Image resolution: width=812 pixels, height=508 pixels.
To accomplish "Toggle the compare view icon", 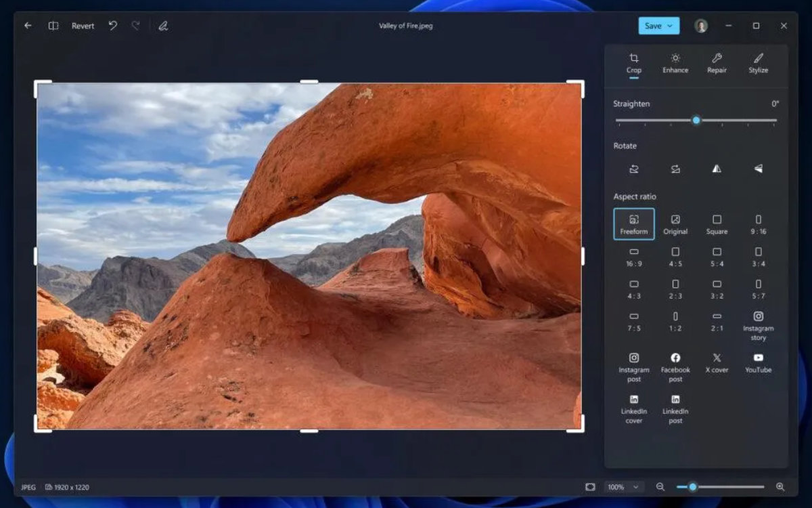I will pos(53,26).
